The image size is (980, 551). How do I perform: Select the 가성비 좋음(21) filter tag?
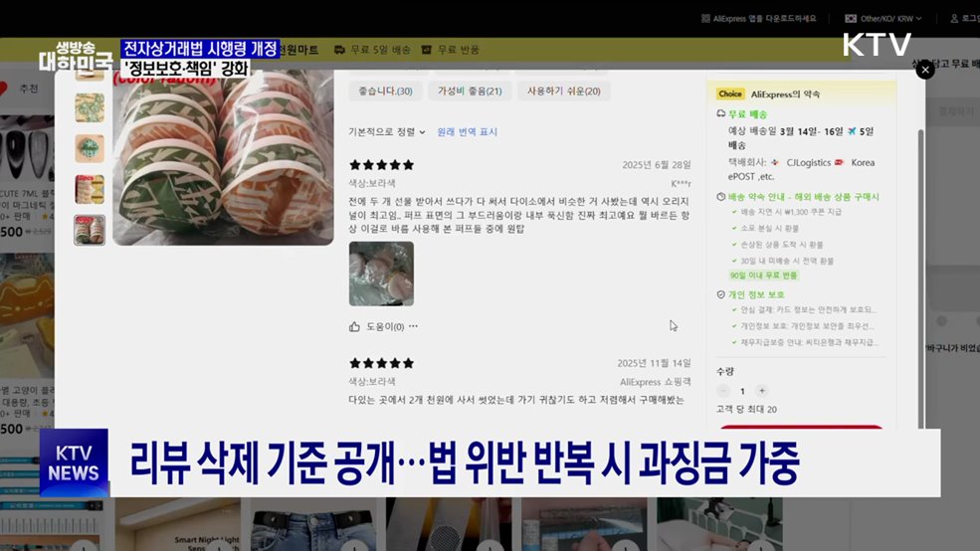470,92
